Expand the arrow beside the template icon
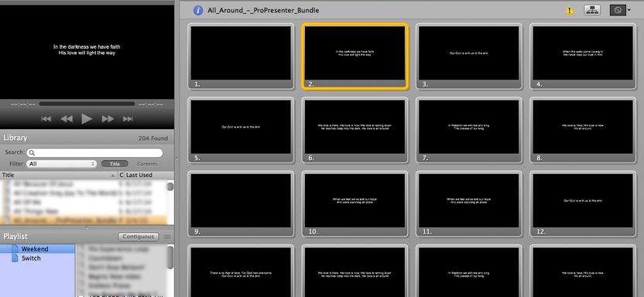 point(629,11)
